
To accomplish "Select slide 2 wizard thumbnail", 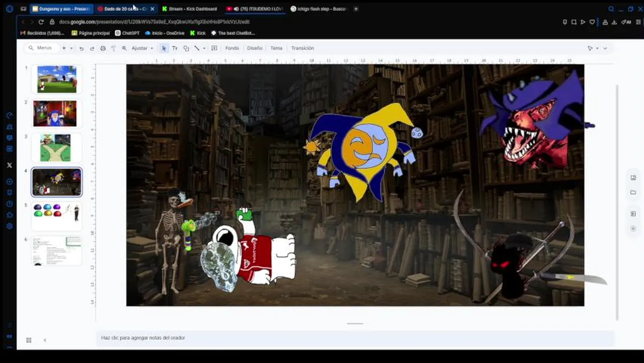I will (x=57, y=113).
